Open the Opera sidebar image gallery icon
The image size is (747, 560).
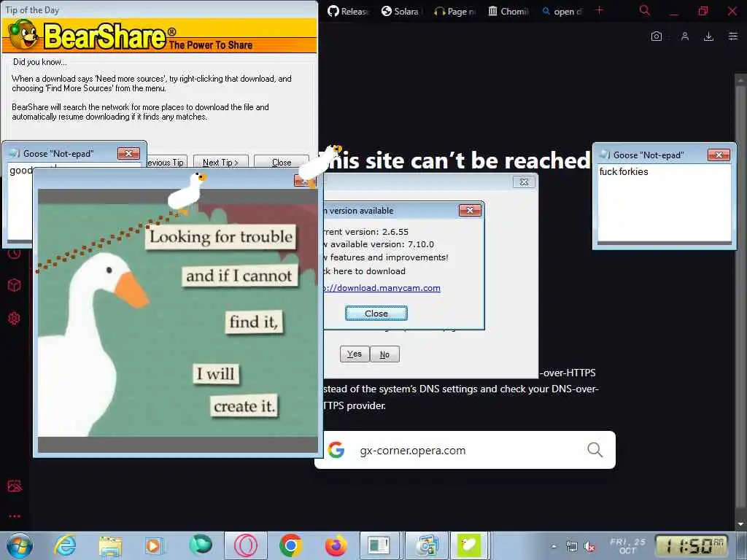click(x=15, y=486)
